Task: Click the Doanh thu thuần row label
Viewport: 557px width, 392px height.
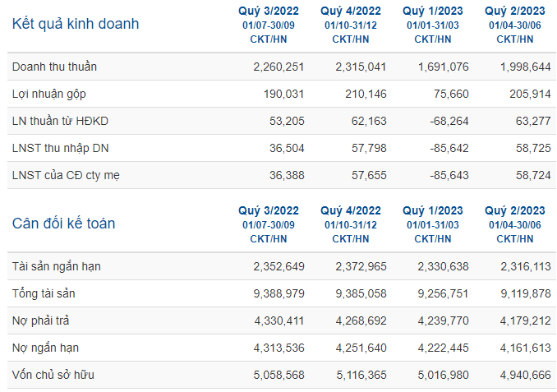Action: coord(54,67)
